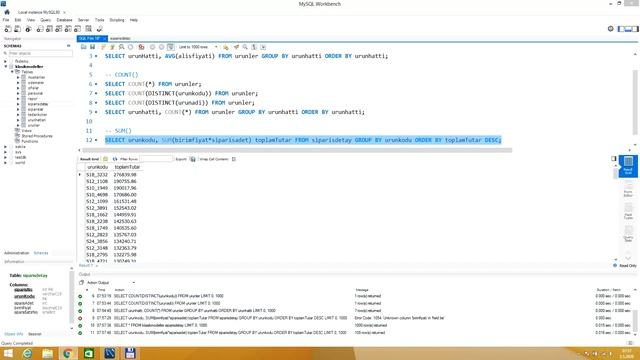The height and width of the screenshot is (360, 640).
Task: Click the new SQL tab icon in the main toolbar
Action: click(x=8, y=29)
